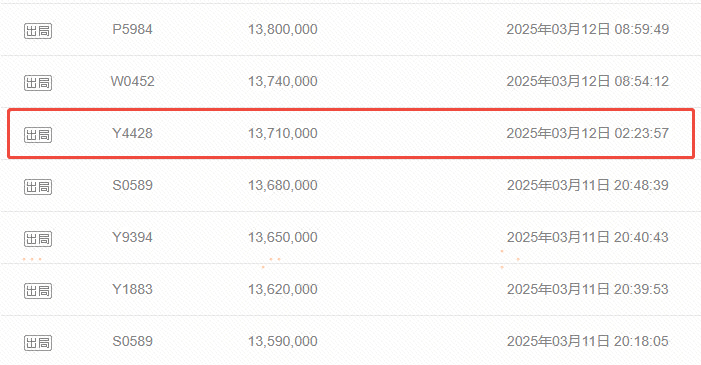The width and height of the screenshot is (701, 365).
Task: Click timestamp 2025年03月12日 02:23:57
Action: (x=588, y=133)
